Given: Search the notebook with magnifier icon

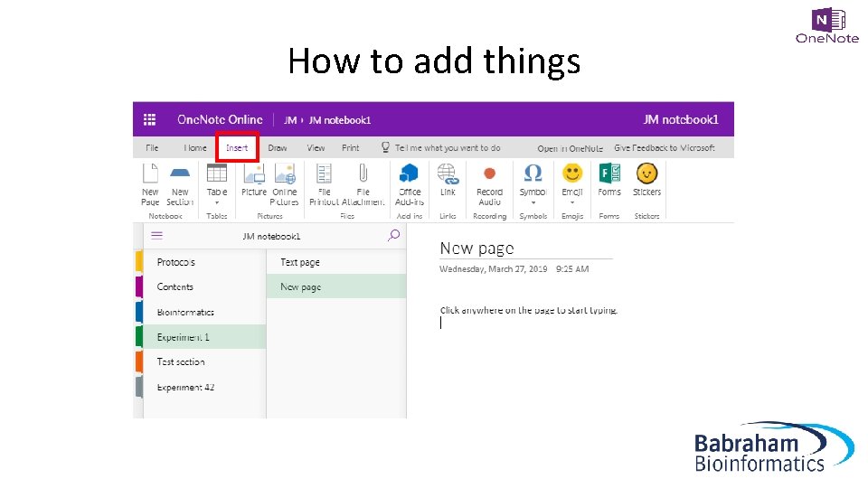Looking at the screenshot, I should [x=393, y=236].
